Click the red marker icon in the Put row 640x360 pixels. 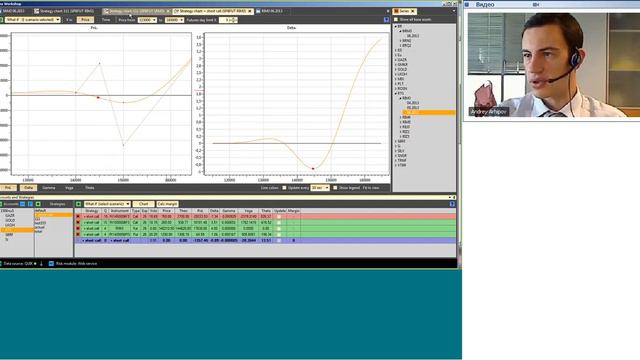point(78,234)
